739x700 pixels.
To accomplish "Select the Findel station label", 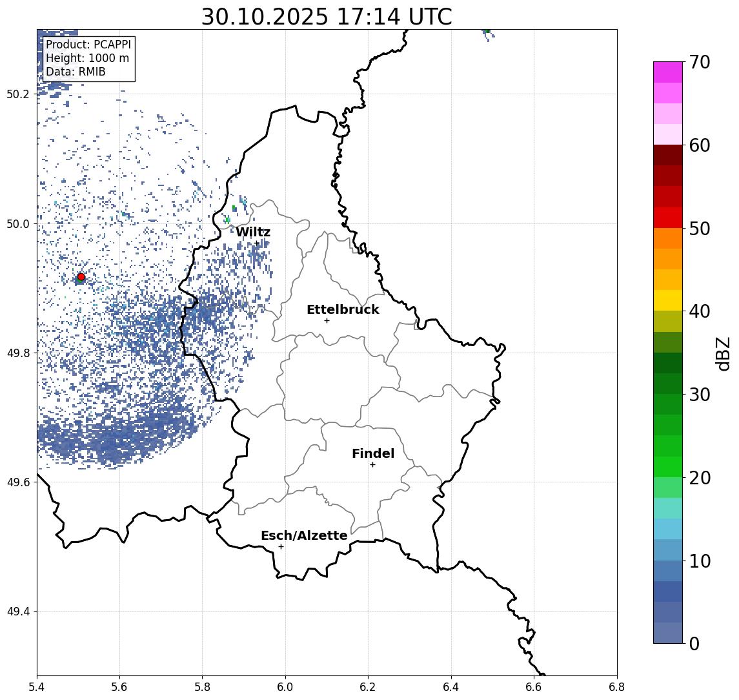I will pyautogui.click(x=373, y=453).
